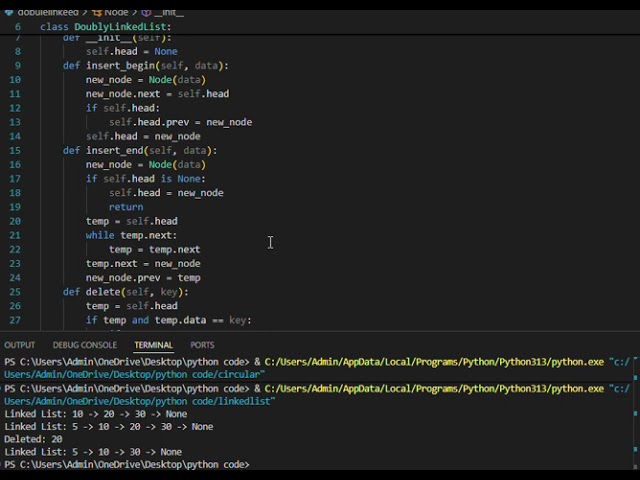
Task: Click 'def delete(self, key):' line
Action: (126, 292)
